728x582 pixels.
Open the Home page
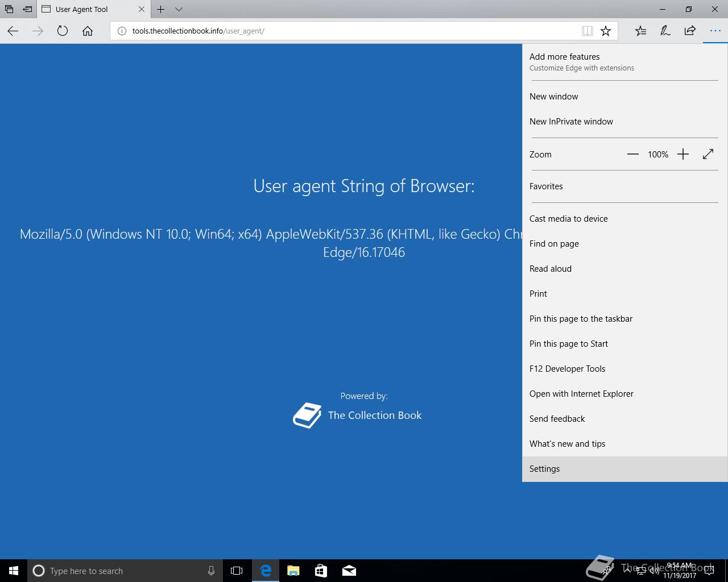88,31
